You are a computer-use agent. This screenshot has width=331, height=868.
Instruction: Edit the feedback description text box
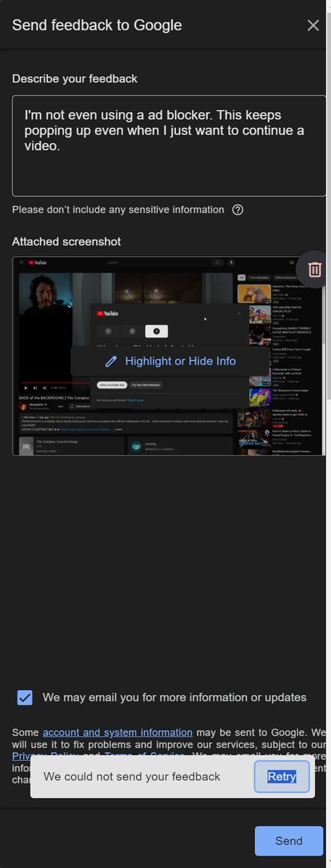tap(169, 146)
